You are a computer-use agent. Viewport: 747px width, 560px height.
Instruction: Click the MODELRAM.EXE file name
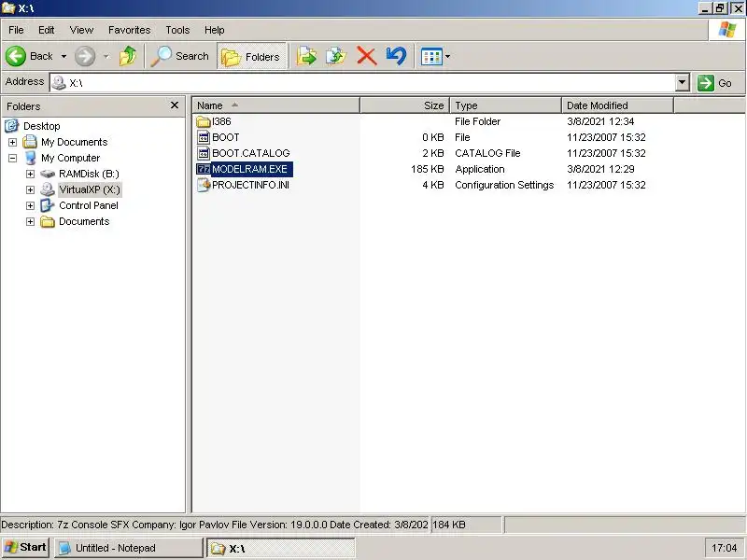click(249, 169)
